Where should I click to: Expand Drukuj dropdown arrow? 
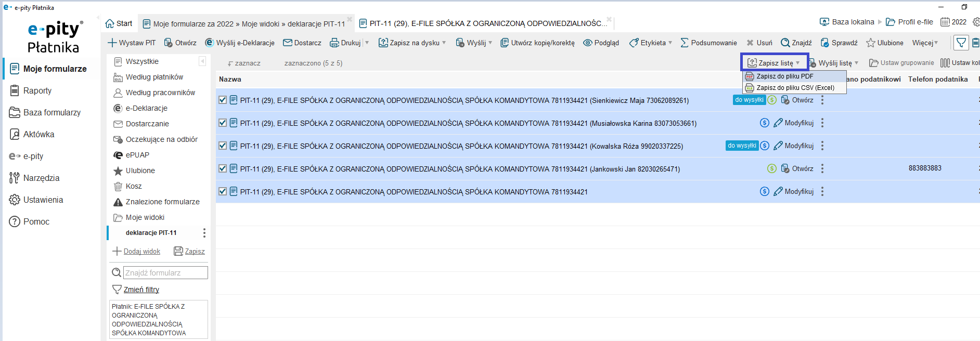click(367, 43)
